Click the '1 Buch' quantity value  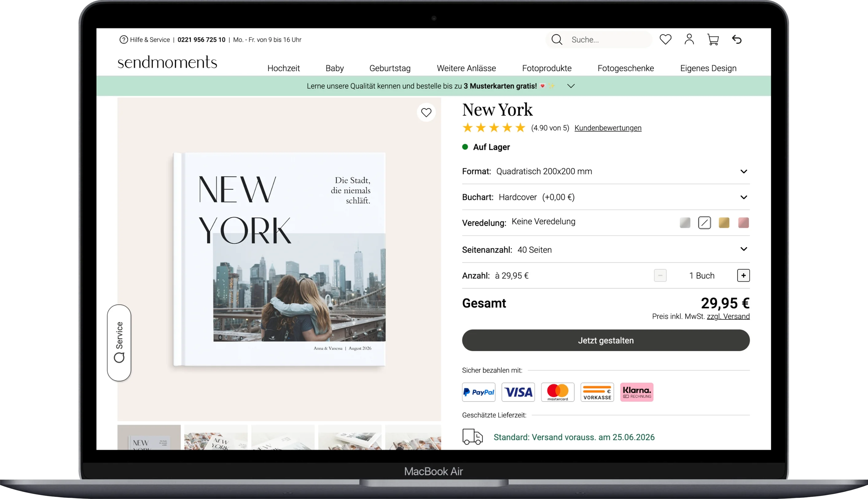click(x=702, y=276)
